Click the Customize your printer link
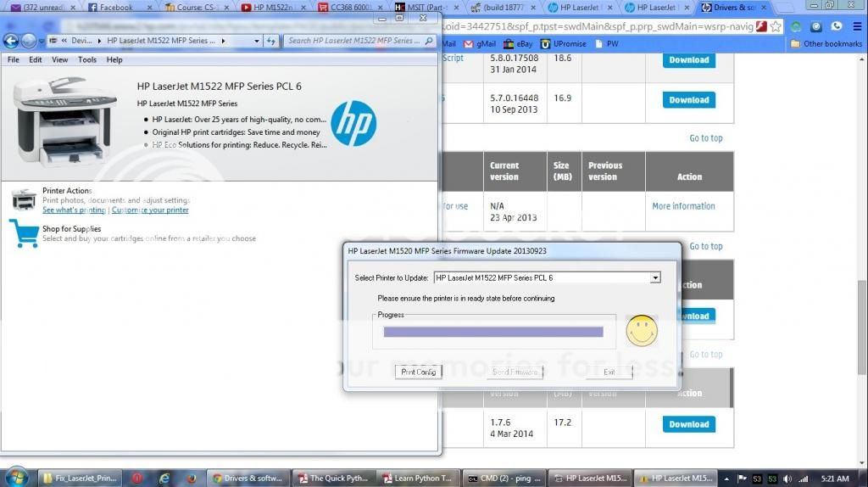This screenshot has width=868, height=487. 150,210
